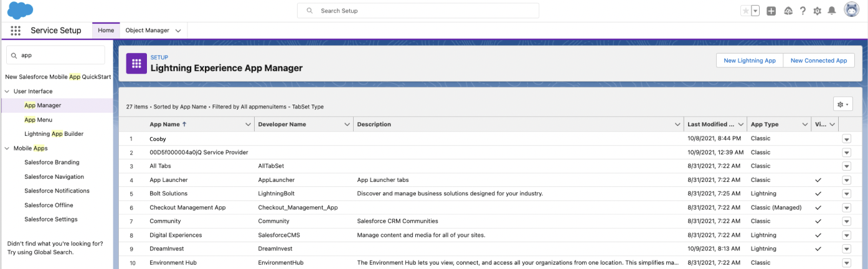Open row actions menu for Cooby

[x=846, y=139]
